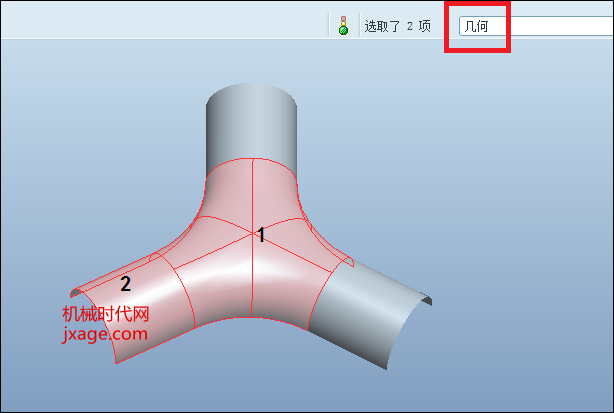Viewport: 614px width, 413px height.
Task: Open the 几何 selection filter dropdown
Action: click(x=536, y=26)
